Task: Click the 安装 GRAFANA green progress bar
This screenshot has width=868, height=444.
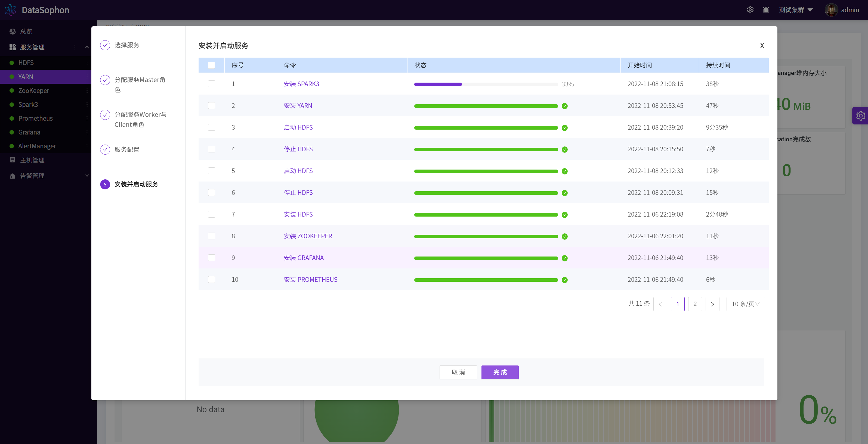Action: (x=486, y=258)
